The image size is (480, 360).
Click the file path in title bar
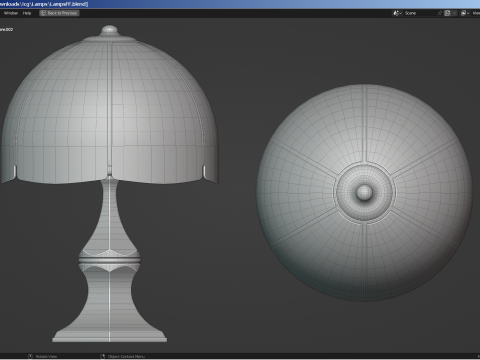click(x=44, y=4)
